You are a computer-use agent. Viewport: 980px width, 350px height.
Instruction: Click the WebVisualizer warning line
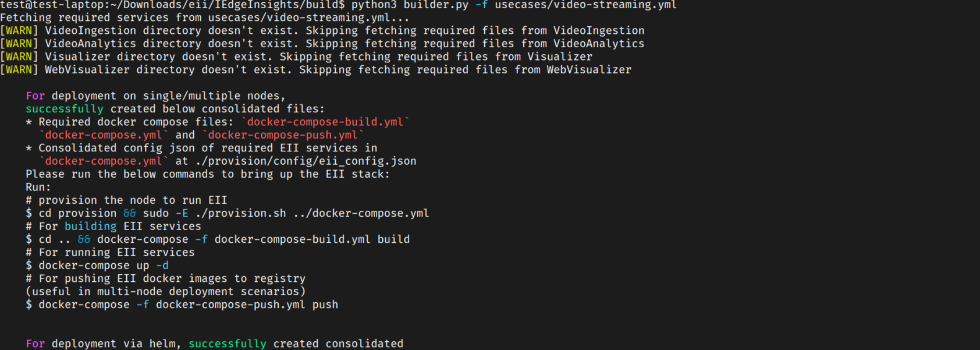pyautogui.click(x=315, y=70)
